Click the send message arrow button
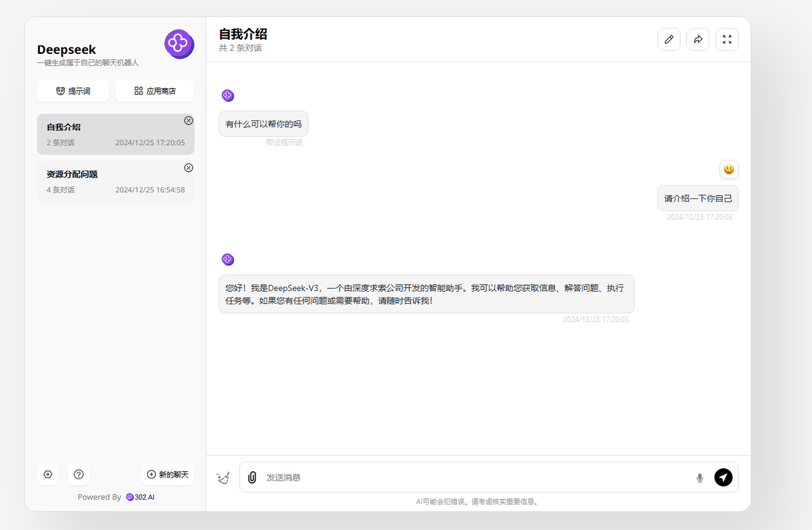 pos(723,477)
